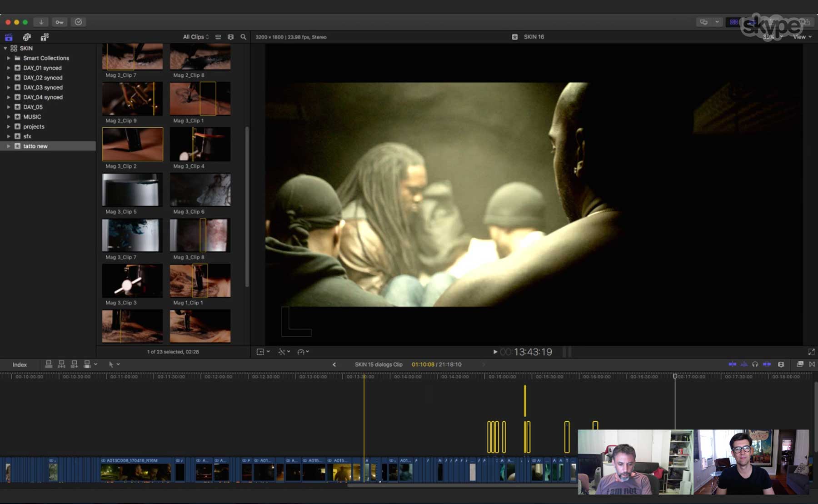Connect clip to primary storyline icon

49,364
